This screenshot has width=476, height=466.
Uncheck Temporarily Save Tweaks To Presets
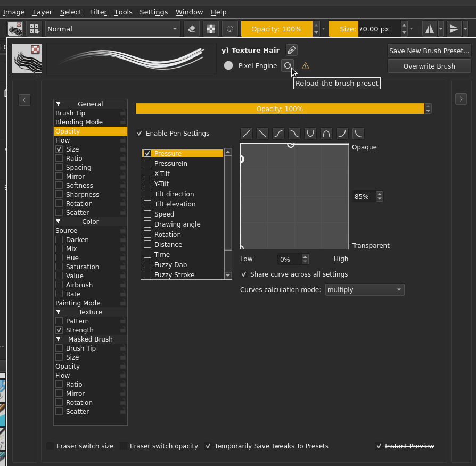[208, 446]
